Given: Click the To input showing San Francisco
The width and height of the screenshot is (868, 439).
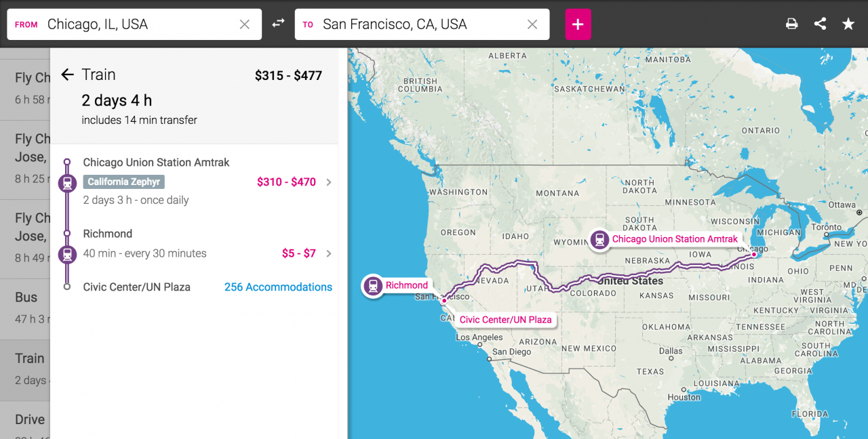Looking at the screenshot, I should (x=422, y=24).
